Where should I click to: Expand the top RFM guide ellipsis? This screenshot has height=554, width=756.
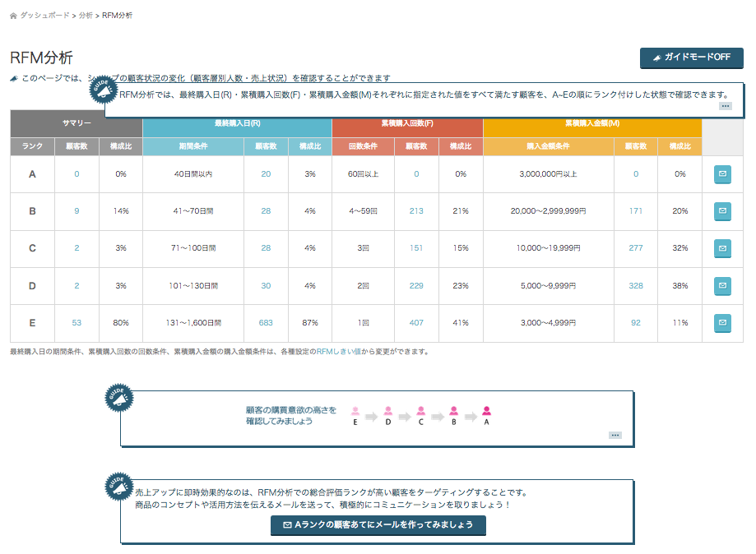coord(725,105)
